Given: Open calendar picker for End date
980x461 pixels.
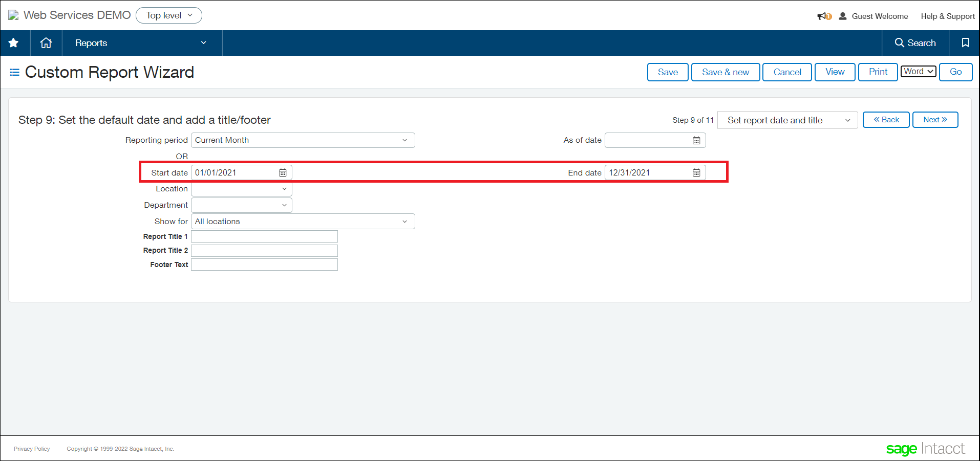Looking at the screenshot, I should 696,173.
